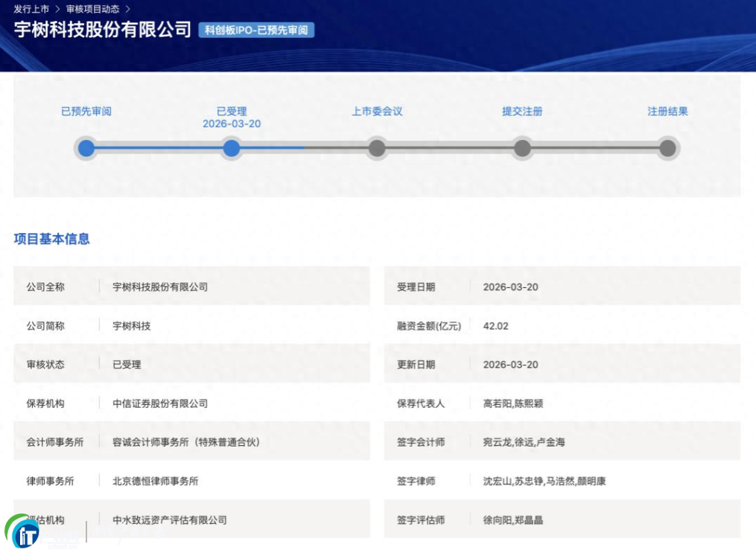The width and height of the screenshot is (756, 550).
Task: Click the 已预先审阅 progress step circle
Action: click(86, 148)
